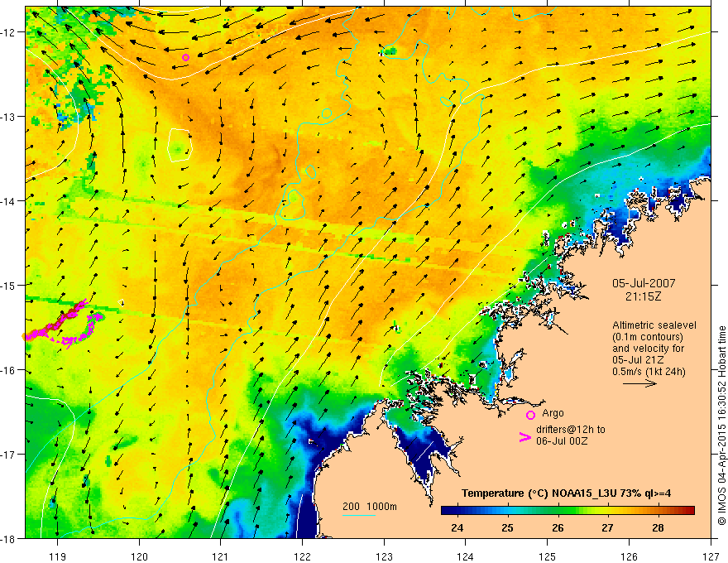Click the longitude axis label 123
Viewport: 728px width, 563px height.
(384, 556)
